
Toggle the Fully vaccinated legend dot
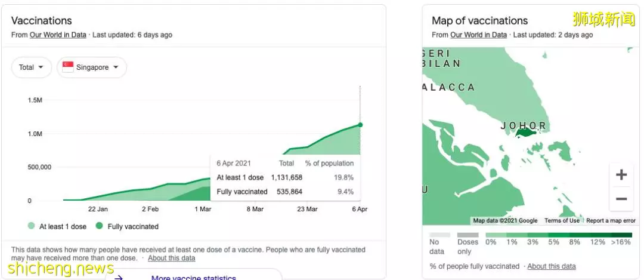click(99, 226)
